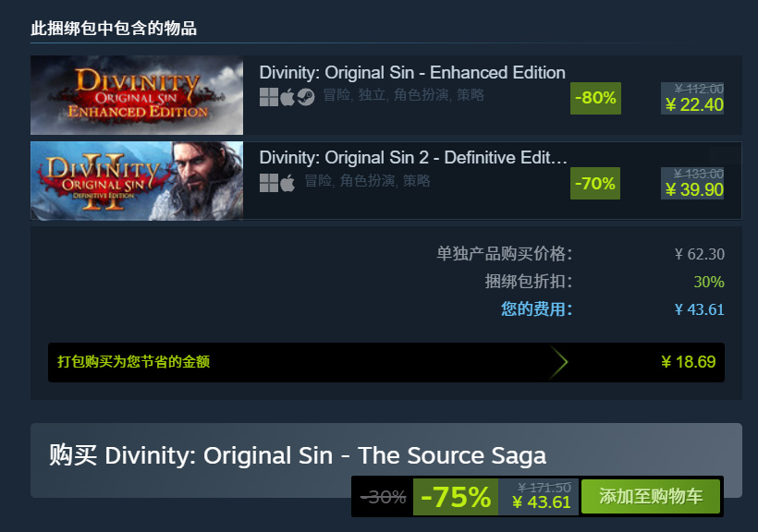Click the crossed-out -30% bundle discount
The image size is (758, 532).
(x=384, y=497)
